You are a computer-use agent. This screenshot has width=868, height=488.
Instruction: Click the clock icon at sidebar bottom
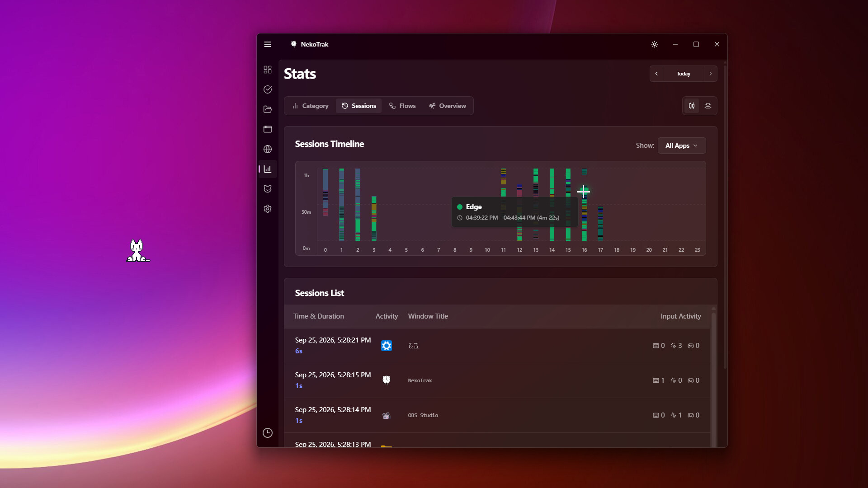pyautogui.click(x=268, y=433)
